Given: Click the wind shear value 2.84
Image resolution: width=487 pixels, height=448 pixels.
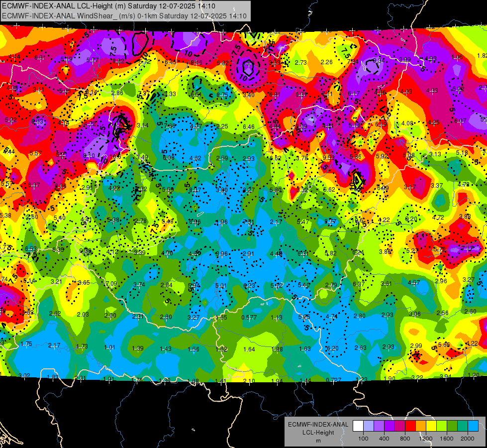Looking at the screenshot, I should pos(167,285).
